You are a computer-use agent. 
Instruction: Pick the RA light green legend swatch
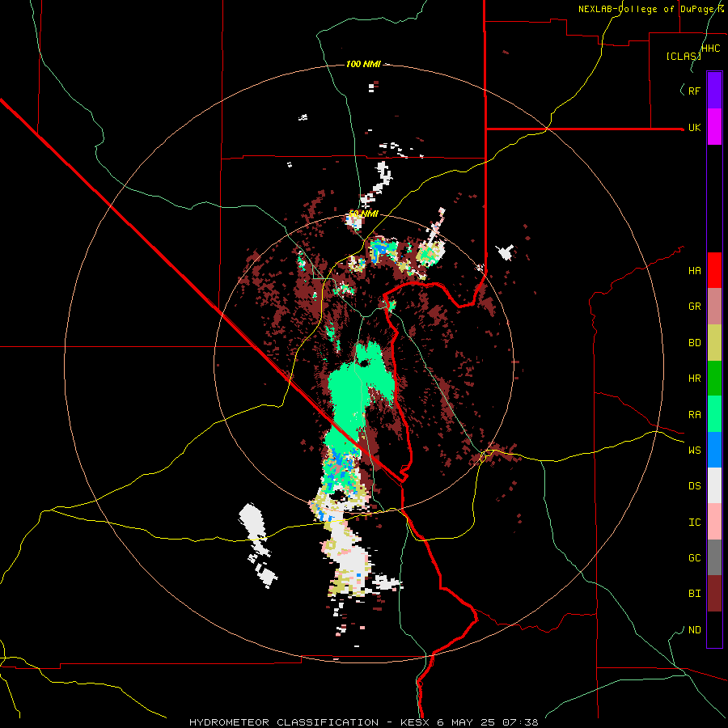coord(714,414)
